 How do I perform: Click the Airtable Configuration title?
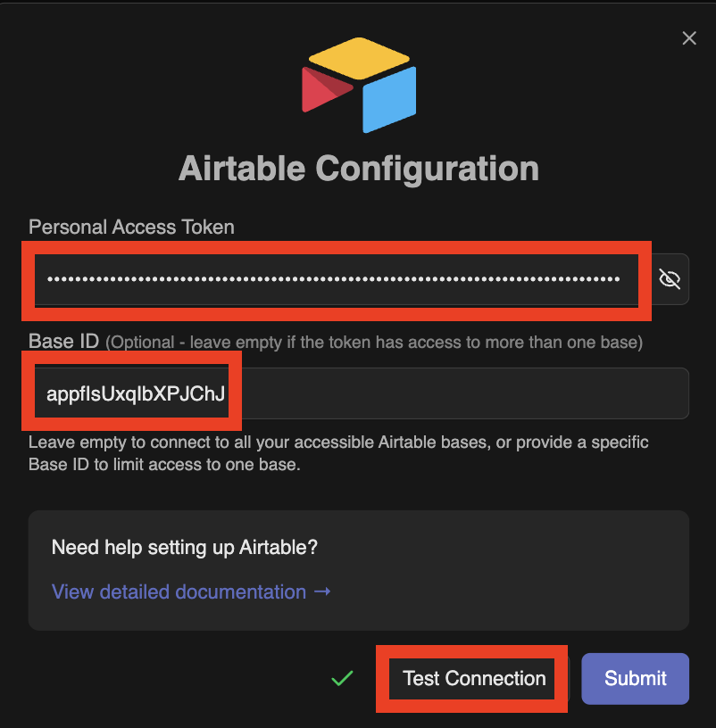(x=358, y=169)
